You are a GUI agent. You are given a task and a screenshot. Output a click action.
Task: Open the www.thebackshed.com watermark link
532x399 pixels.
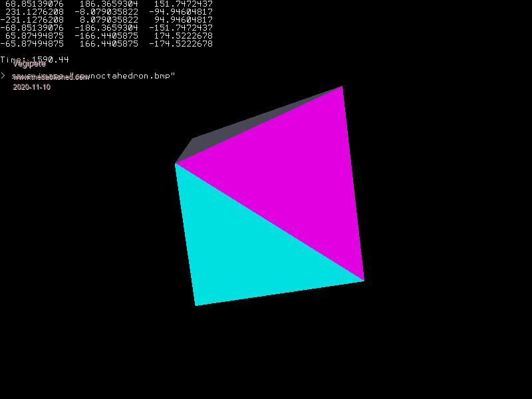coord(51,77)
